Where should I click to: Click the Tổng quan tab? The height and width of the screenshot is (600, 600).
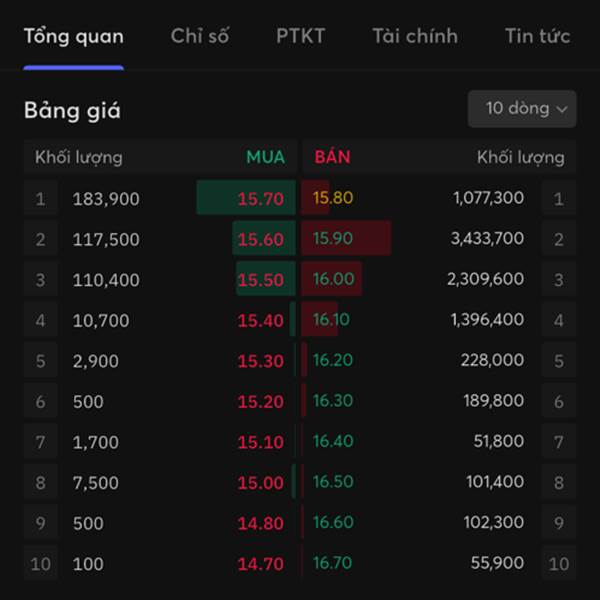point(74,37)
